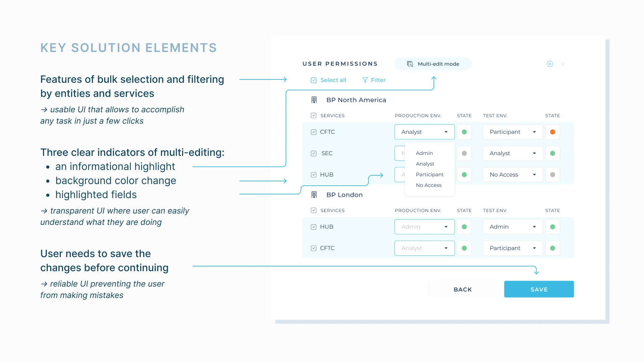
Task: Click the BP London entity icon
Action: [x=314, y=194]
